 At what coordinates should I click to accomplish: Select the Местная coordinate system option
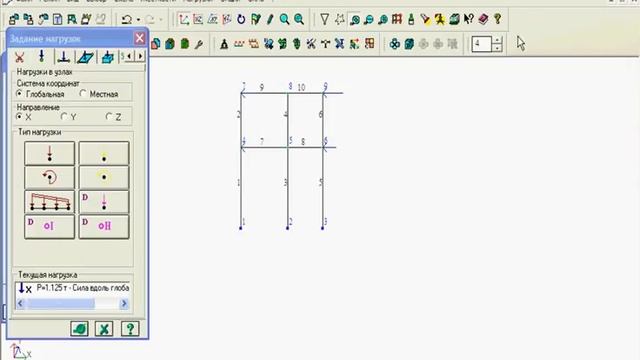[99, 94]
